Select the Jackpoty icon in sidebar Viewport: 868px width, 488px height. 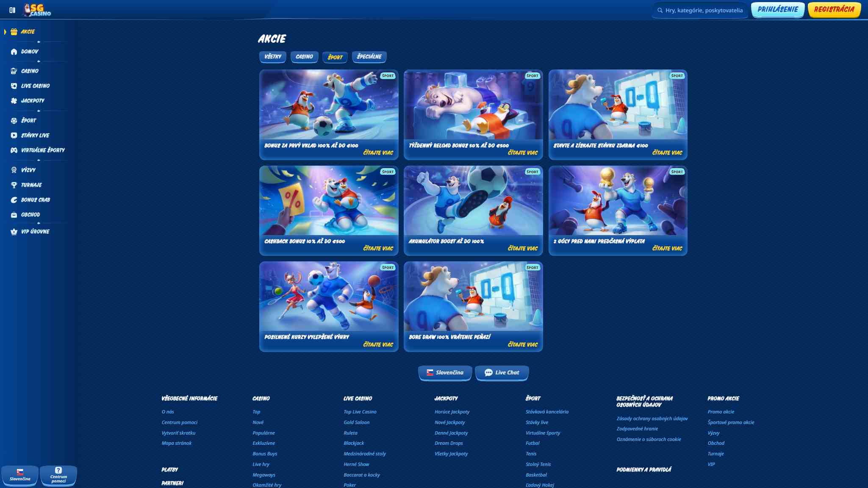pos(14,100)
